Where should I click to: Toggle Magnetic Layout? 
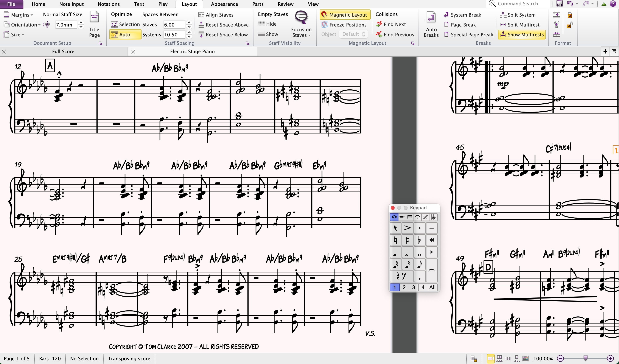pos(345,15)
